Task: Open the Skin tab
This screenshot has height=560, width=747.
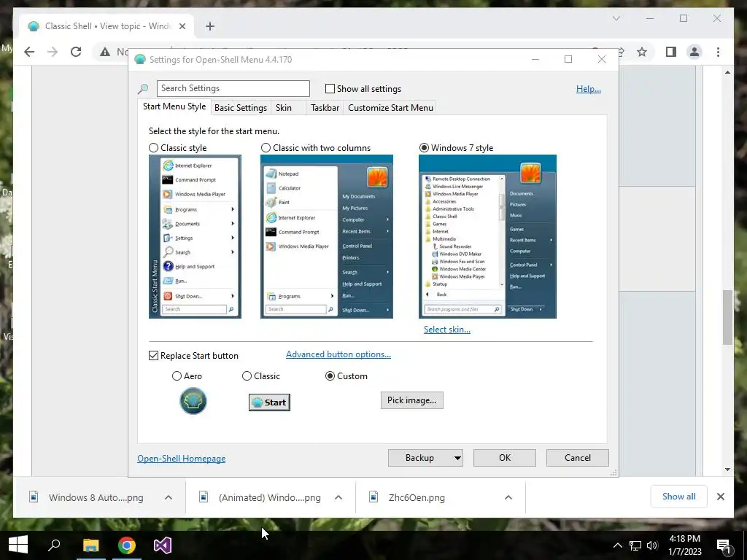Action: pos(284,108)
